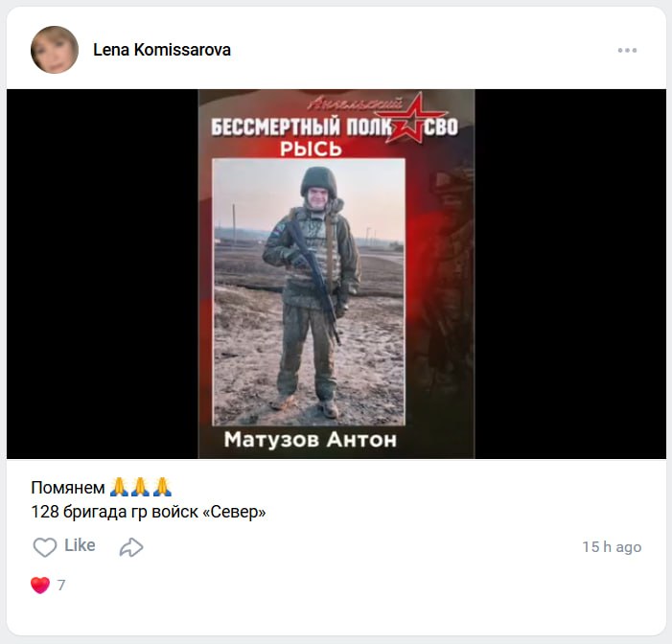Click the black area left of the poster

[102, 274]
